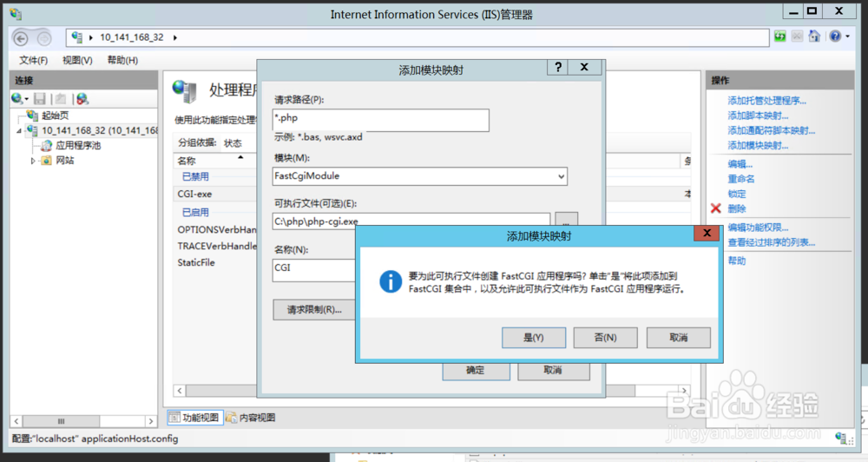Click the home icon in address bar
This screenshot has width=868, height=462.
814,36
